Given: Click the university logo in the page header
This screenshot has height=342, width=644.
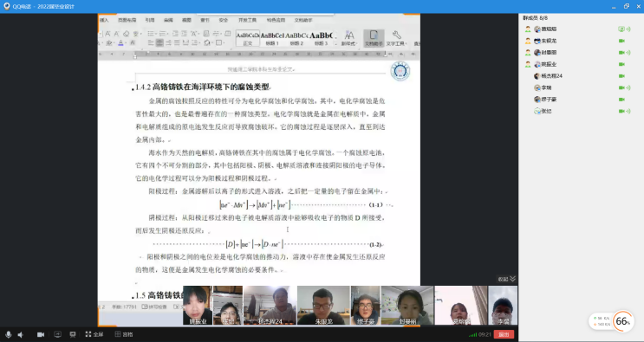Looking at the screenshot, I should [x=400, y=71].
